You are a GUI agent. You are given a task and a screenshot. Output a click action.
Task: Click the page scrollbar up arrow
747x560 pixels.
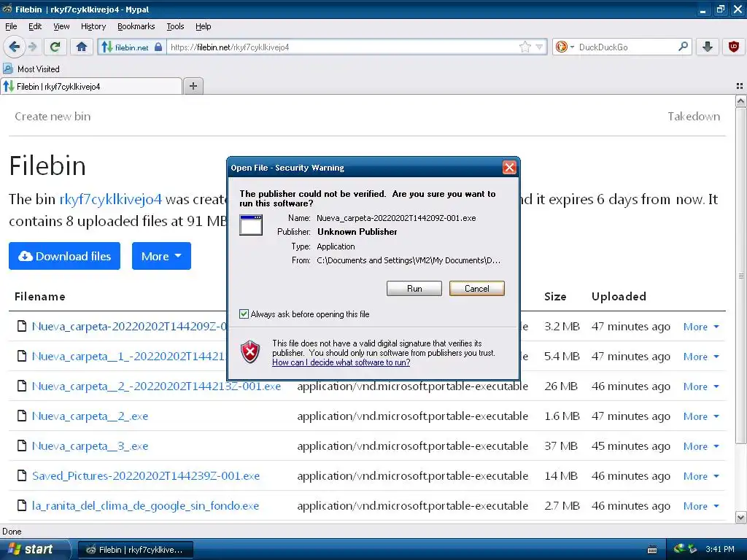740,101
